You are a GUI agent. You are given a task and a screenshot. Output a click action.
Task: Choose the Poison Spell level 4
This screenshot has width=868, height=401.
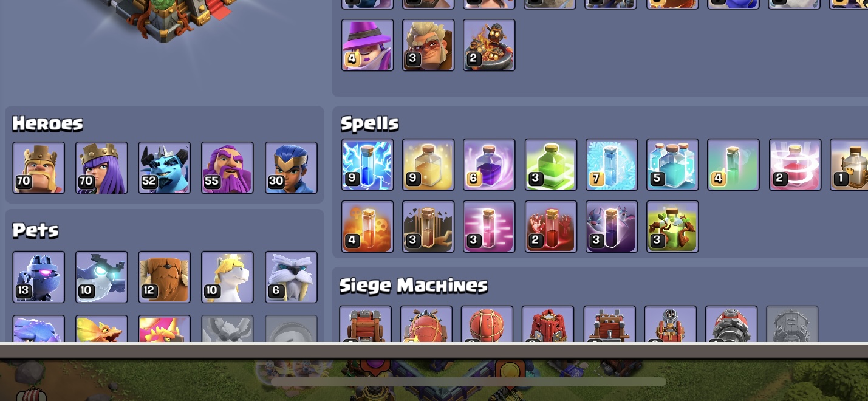click(x=367, y=226)
